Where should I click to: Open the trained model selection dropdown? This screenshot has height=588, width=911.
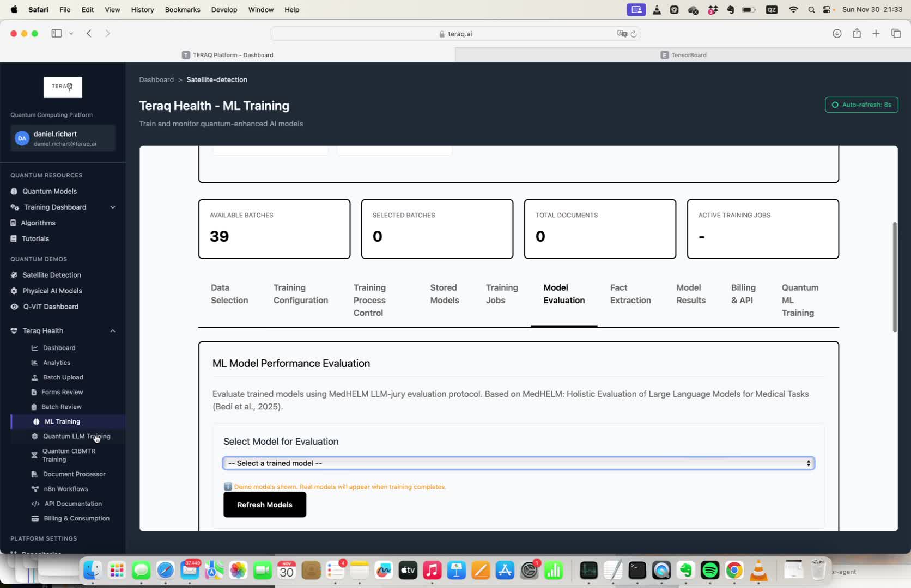pos(518,463)
